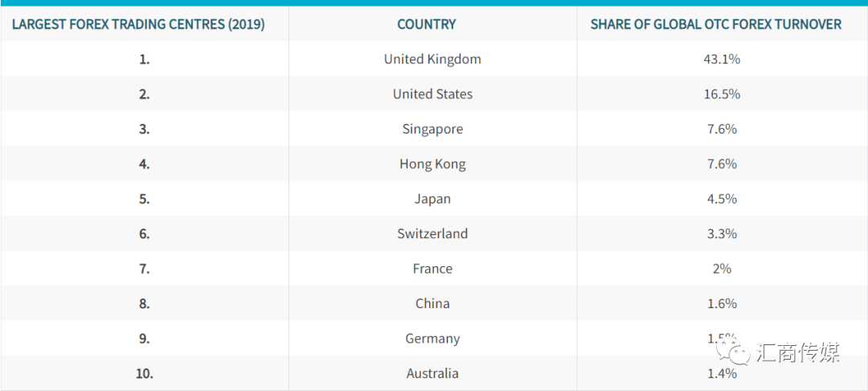The image size is (868, 391).
Task: Click the China country cell
Action: coord(433,303)
